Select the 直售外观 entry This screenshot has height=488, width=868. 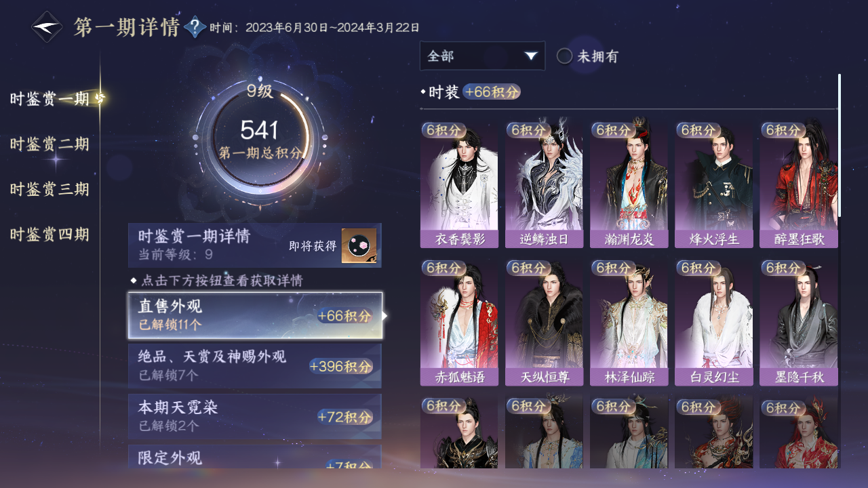point(255,315)
